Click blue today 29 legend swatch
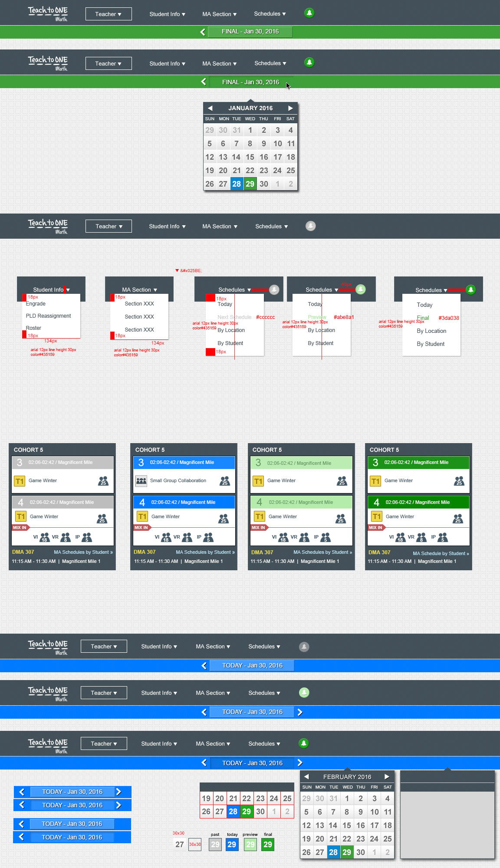 (x=232, y=845)
